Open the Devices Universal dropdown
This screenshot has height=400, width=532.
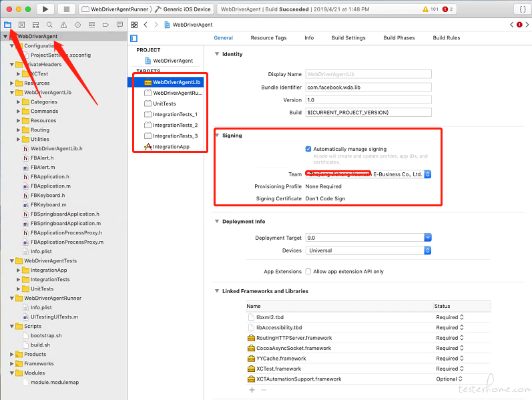tap(368, 250)
